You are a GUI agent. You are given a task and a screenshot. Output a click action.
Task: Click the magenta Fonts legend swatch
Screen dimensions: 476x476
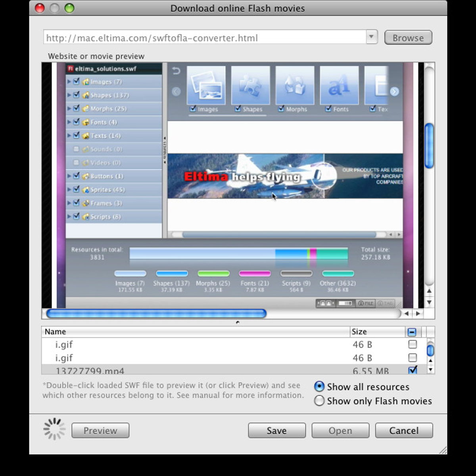[255, 273]
